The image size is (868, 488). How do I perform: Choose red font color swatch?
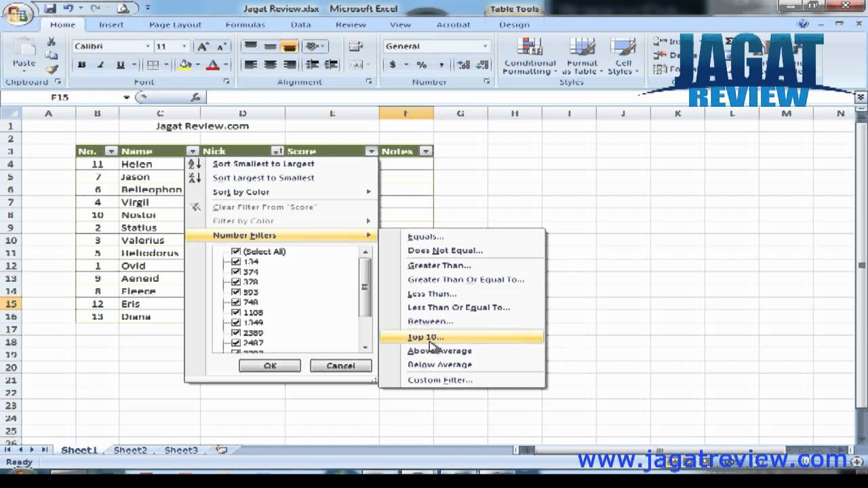click(x=212, y=65)
